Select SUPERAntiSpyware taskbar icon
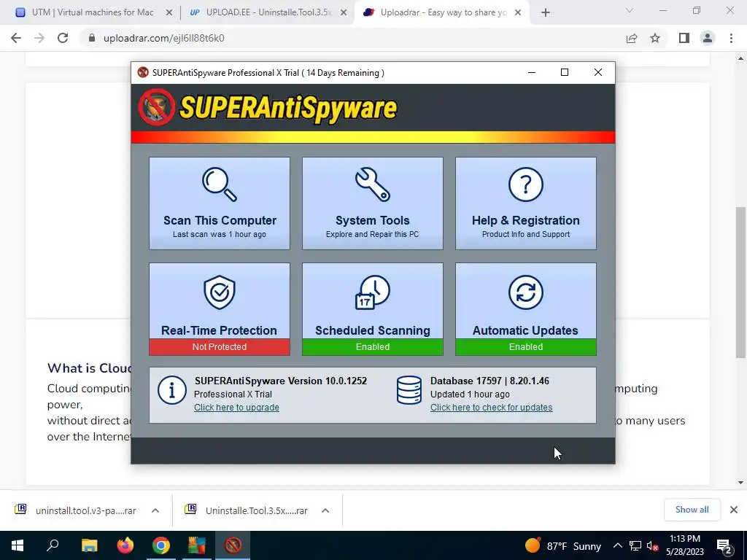747x560 pixels. click(x=233, y=545)
